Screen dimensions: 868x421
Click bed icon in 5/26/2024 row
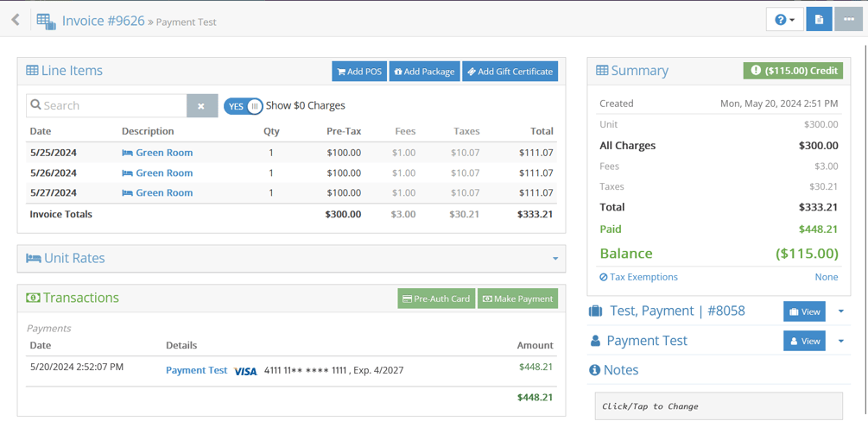[x=127, y=173]
